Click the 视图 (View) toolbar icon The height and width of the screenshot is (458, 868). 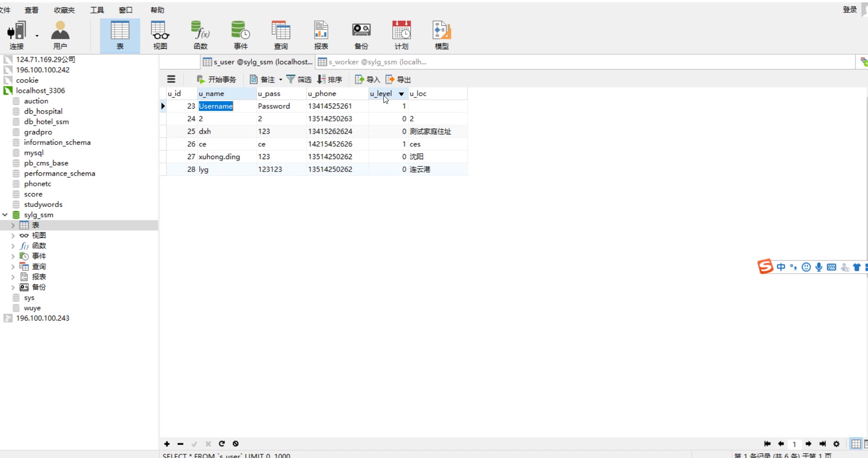pos(160,35)
